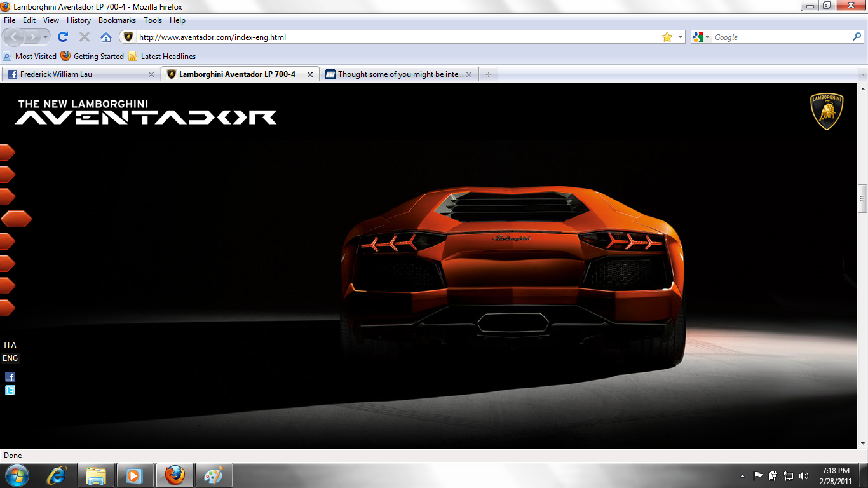The height and width of the screenshot is (488, 868).
Task: Click the browser Forward arrow button
Action: click(x=32, y=37)
